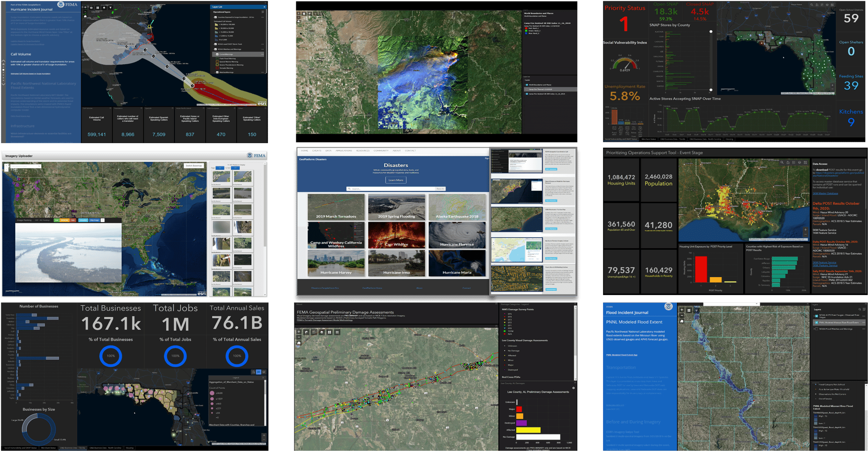Select the green rating swatch in Image Ranking
Screen dimensions: 868x451
coord(56,221)
